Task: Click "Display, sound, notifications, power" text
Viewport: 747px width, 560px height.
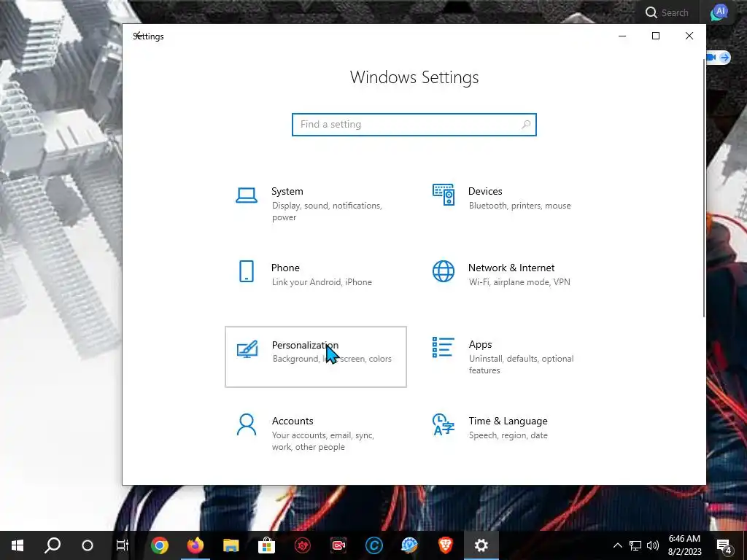Action: (327, 211)
